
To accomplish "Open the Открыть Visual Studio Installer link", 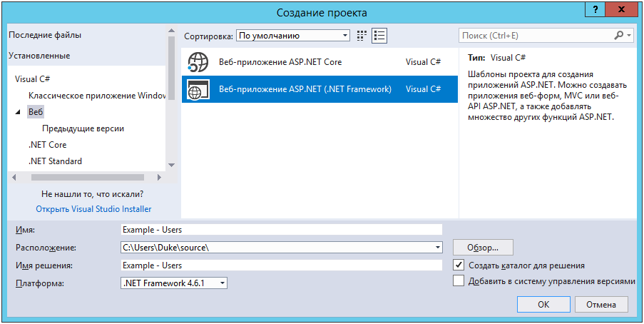I will coord(93,209).
